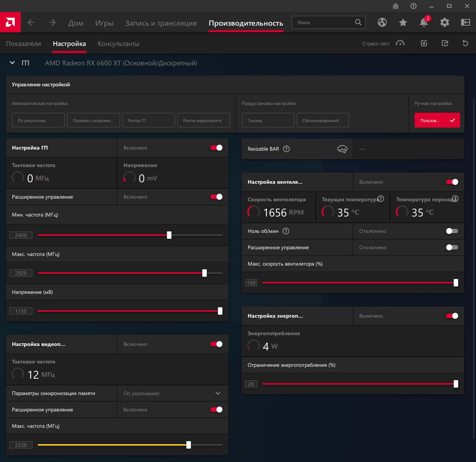Click the export profile icon
The image size is (476, 462).
[445, 43]
